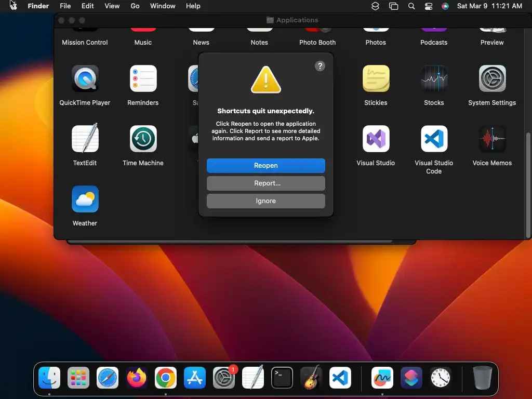Screen dimensions: 532x399
Task: Open System Settings in Applications window
Action: pos(492,79)
